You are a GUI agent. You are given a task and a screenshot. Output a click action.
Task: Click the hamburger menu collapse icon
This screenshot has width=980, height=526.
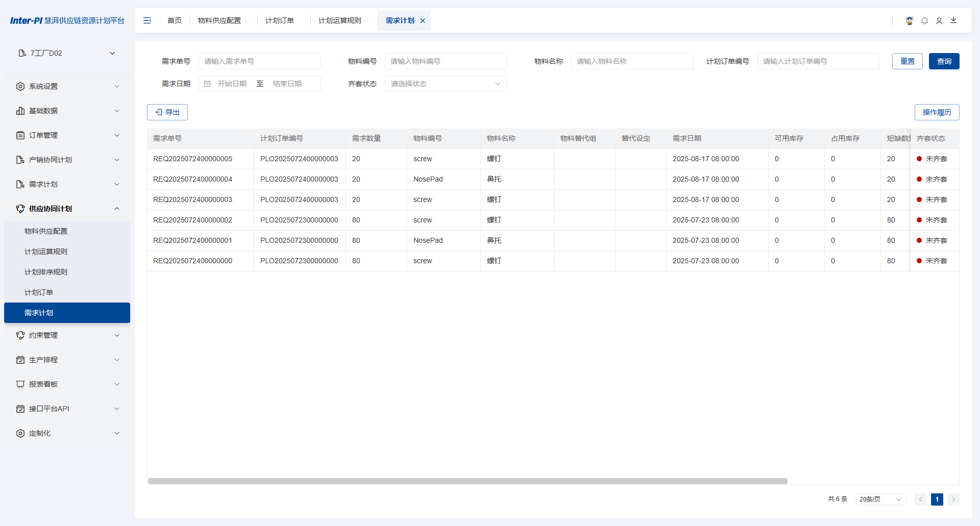pyautogui.click(x=147, y=20)
